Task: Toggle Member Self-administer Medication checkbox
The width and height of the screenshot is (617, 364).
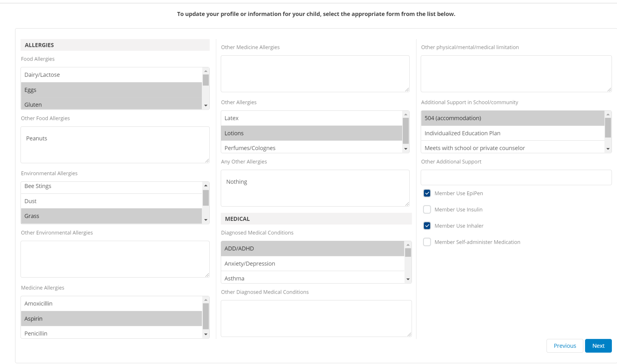Action: click(x=427, y=242)
